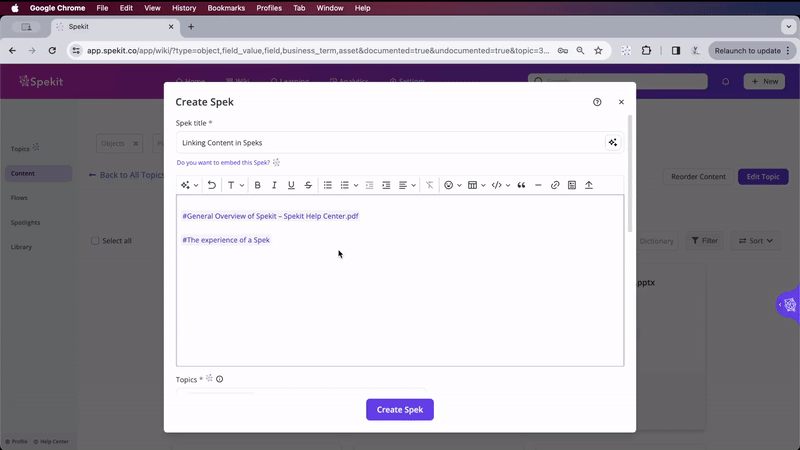
Task: Insert a block quote
Action: pyautogui.click(x=522, y=185)
